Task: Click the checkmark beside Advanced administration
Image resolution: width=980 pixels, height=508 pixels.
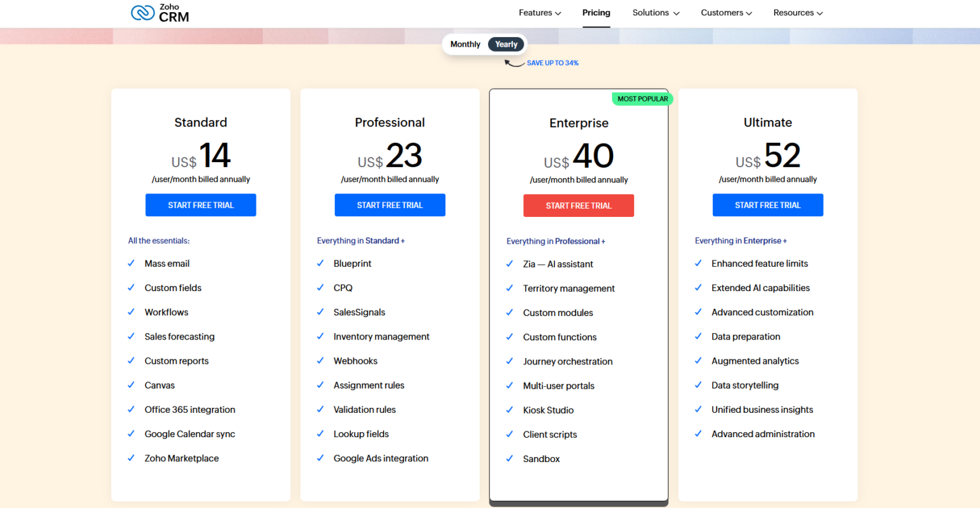Action: tap(698, 433)
